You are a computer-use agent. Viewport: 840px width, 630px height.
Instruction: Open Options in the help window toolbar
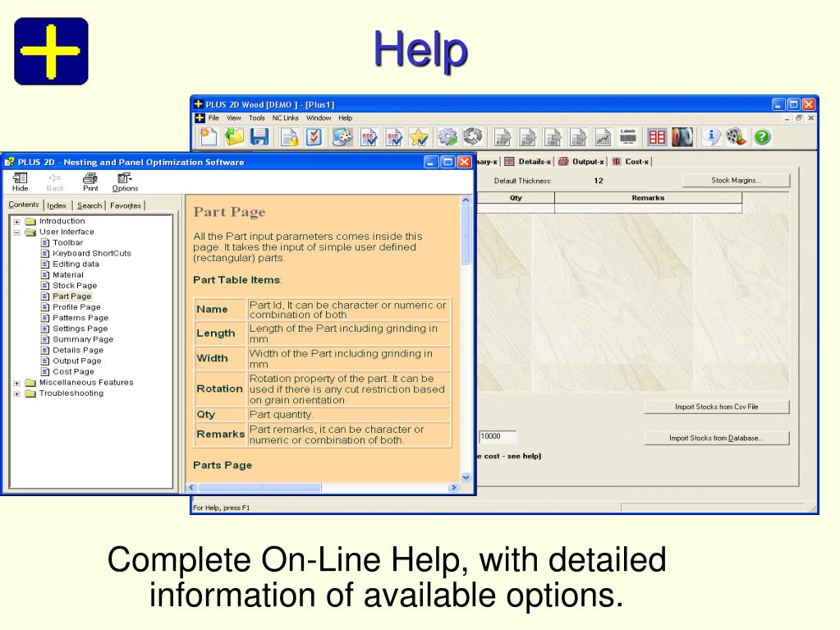click(x=125, y=182)
